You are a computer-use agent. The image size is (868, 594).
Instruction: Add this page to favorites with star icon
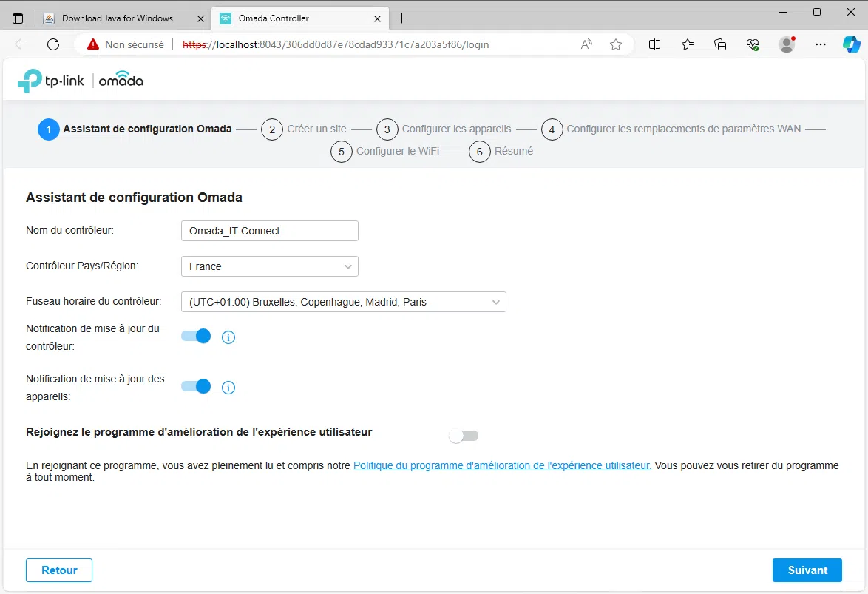(x=616, y=44)
